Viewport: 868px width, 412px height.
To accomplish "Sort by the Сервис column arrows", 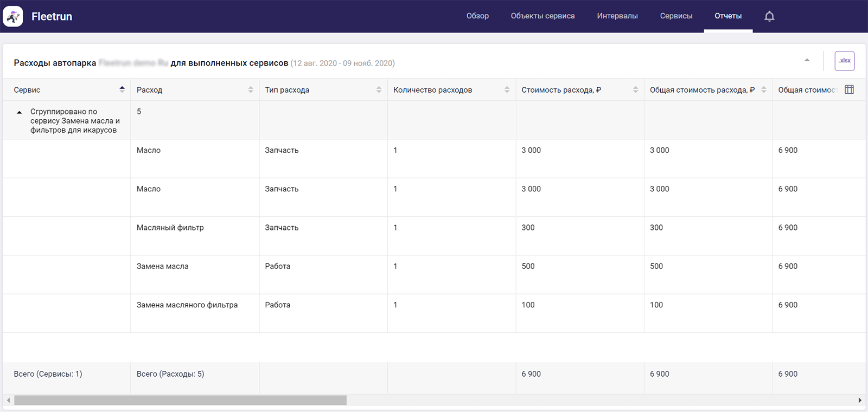I will pyautogui.click(x=122, y=89).
